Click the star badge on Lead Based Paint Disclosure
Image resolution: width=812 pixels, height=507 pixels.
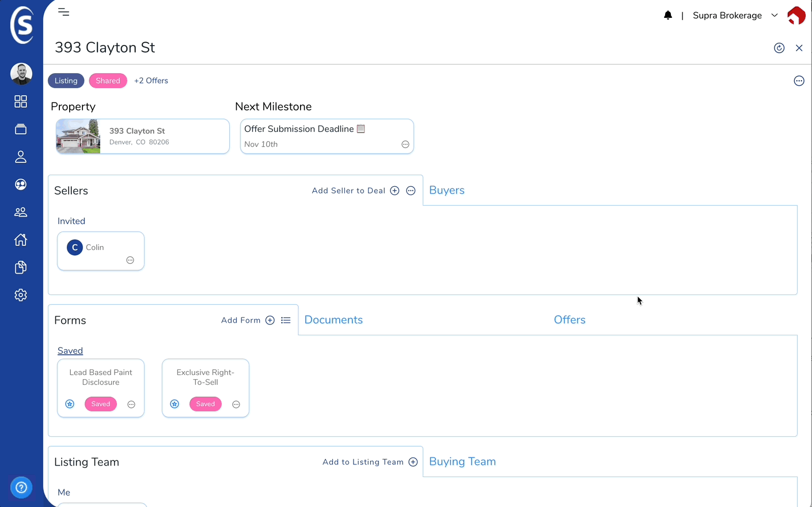click(x=70, y=404)
